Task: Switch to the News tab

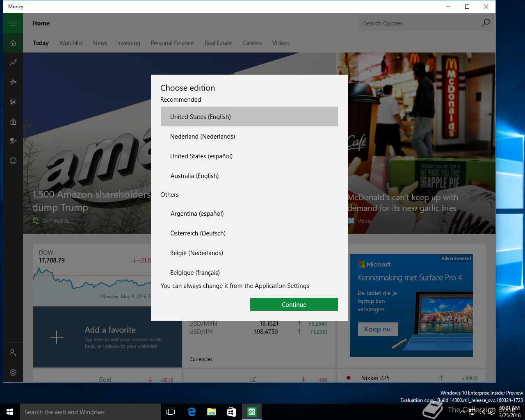Action: tap(100, 43)
